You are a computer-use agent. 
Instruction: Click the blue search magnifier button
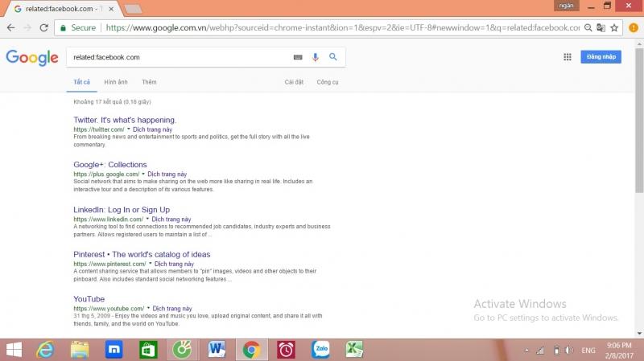[x=332, y=57]
